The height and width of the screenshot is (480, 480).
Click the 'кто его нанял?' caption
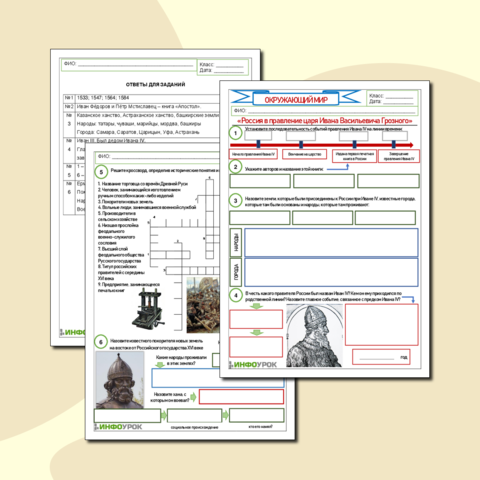point(260,427)
